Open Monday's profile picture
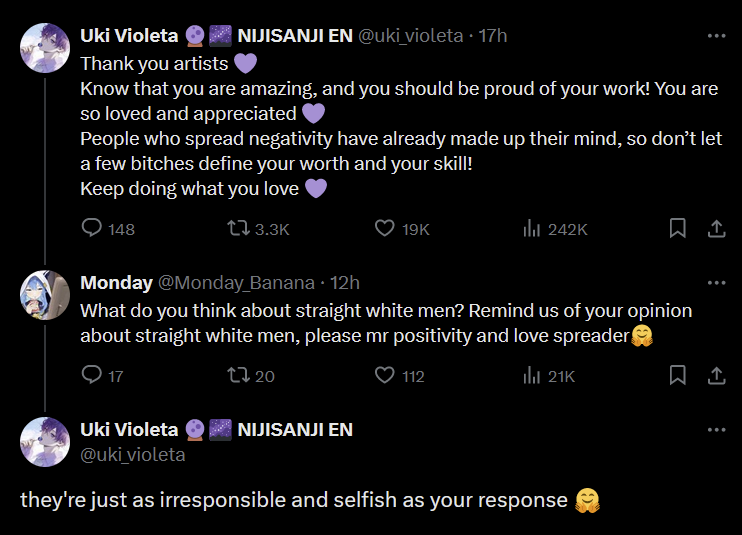Screen dimensions: 742x535 pyautogui.click(x=45, y=294)
